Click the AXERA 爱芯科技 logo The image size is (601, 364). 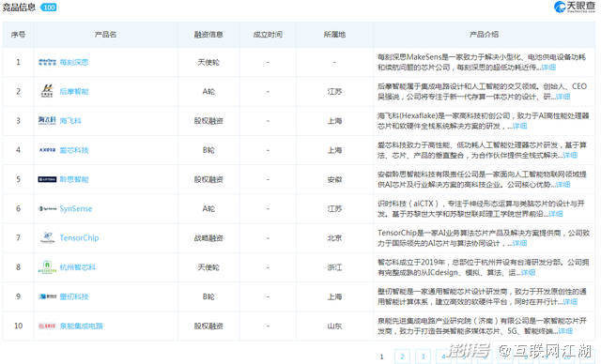click(47, 150)
